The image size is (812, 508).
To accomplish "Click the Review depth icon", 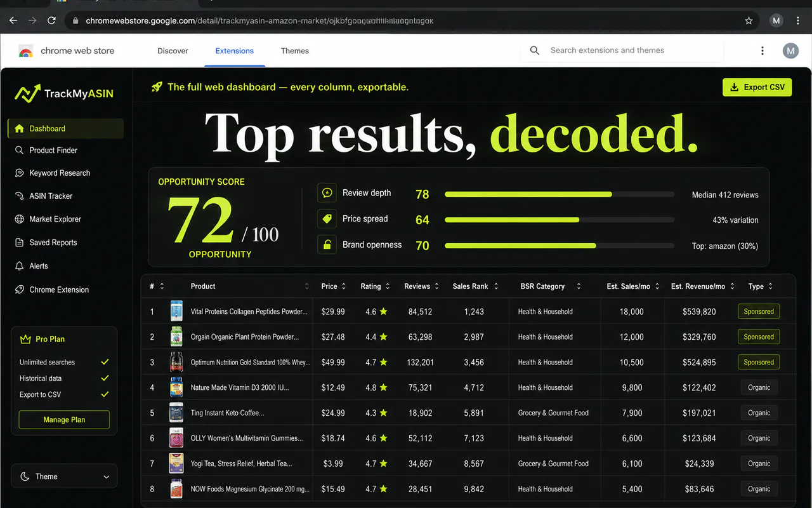I will (327, 193).
